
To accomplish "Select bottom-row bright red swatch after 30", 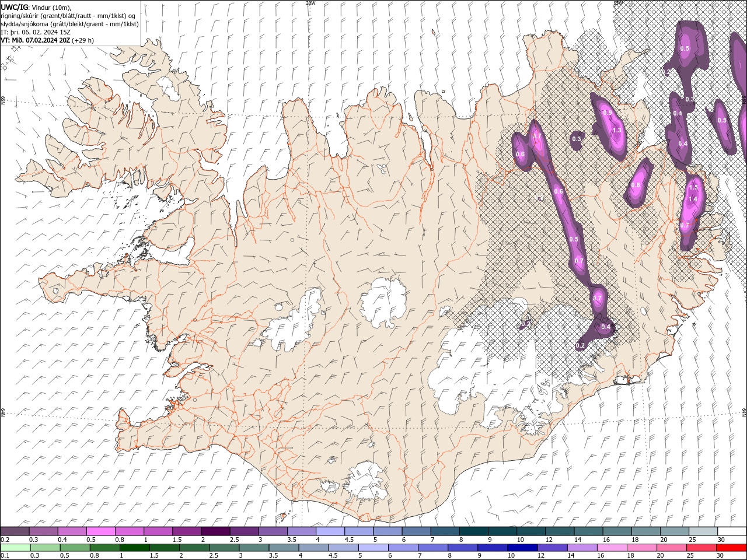I will (x=731, y=548).
